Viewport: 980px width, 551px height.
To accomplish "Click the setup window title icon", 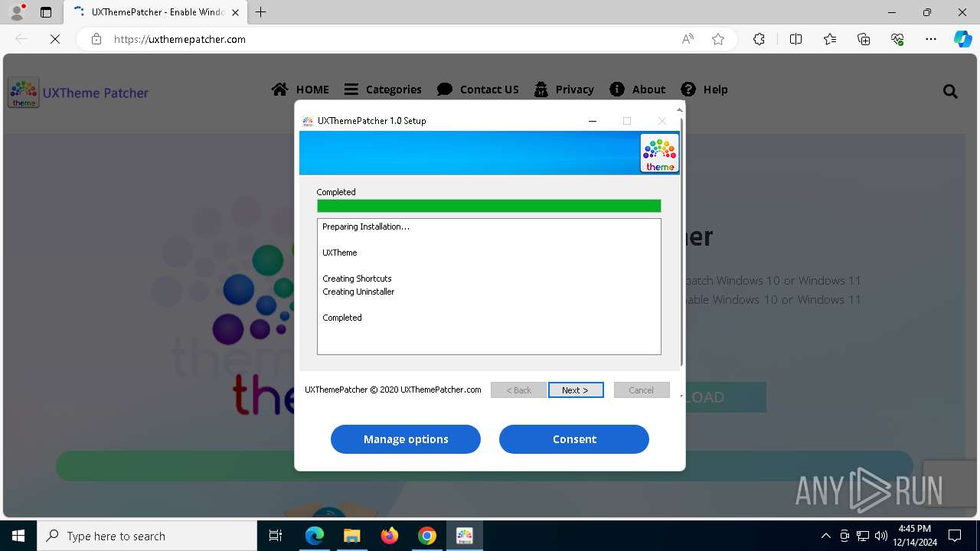I will (x=308, y=121).
